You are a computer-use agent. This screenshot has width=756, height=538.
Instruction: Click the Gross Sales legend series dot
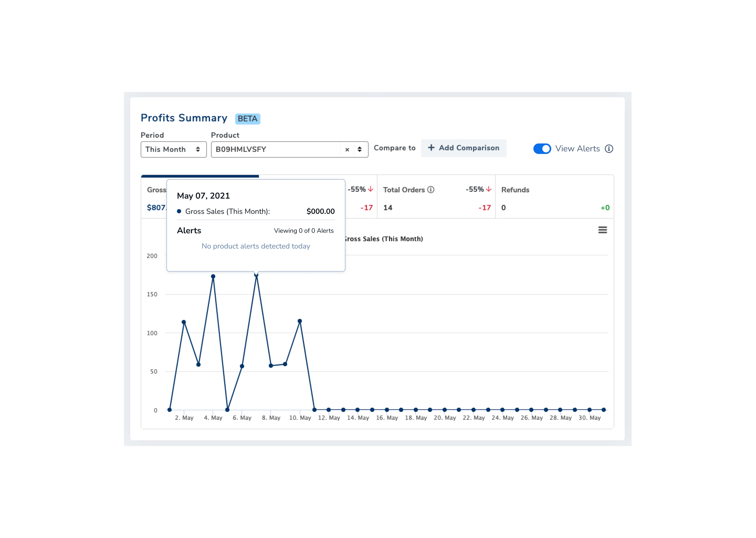coord(179,211)
